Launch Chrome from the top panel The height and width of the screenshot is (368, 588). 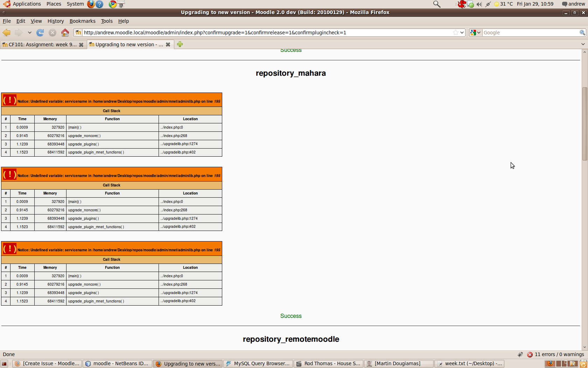tap(113, 4)
